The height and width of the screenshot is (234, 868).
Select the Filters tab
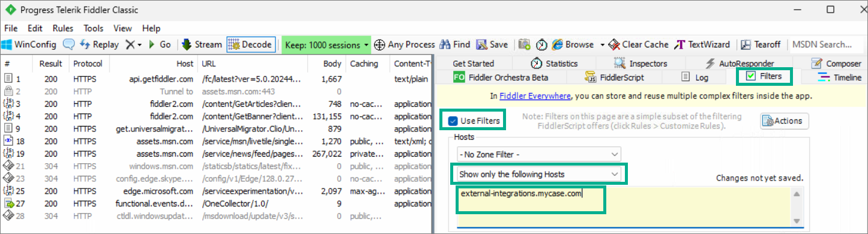764,76
